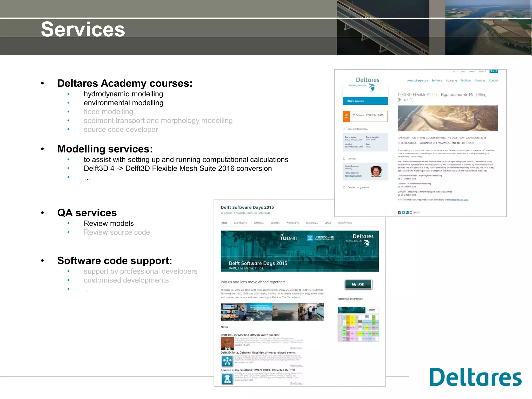Click the TU Delft logo in the banner
This screenshot has height=399, width=532.
click(288, 237)
